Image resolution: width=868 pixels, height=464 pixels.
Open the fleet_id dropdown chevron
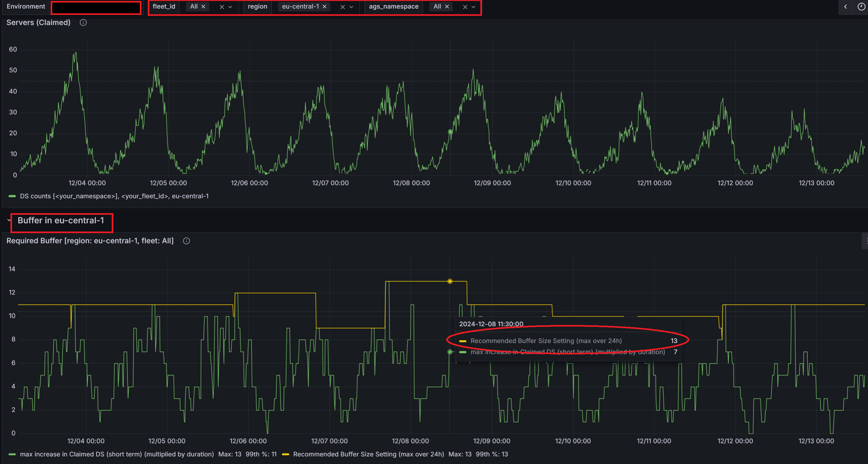coord(230,7)
